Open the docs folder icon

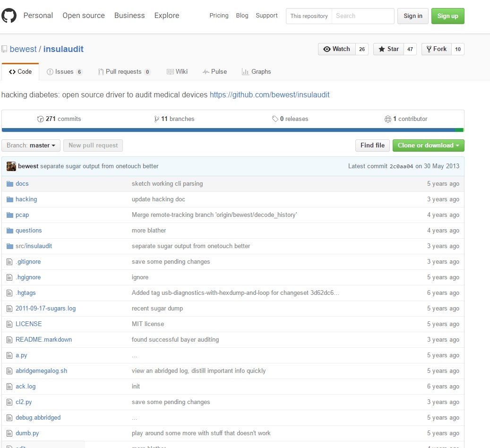(x=9, y=183)
